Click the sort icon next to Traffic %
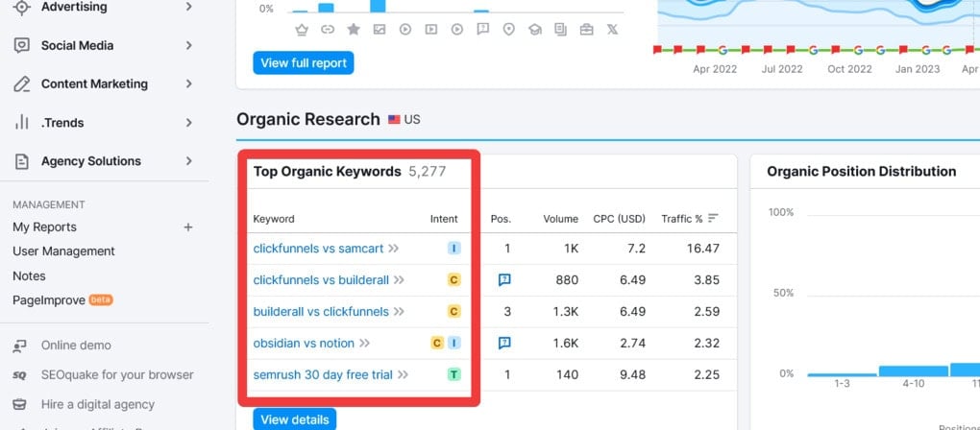980x430 pixels. pyautogui.click(x=713, y=219)
